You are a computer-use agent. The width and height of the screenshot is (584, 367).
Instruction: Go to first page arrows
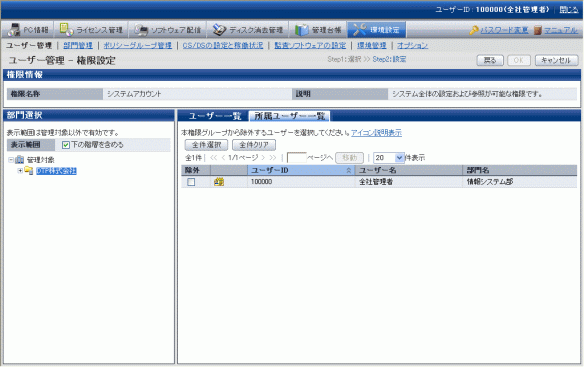pyautogui.click(x=213, y=158)
